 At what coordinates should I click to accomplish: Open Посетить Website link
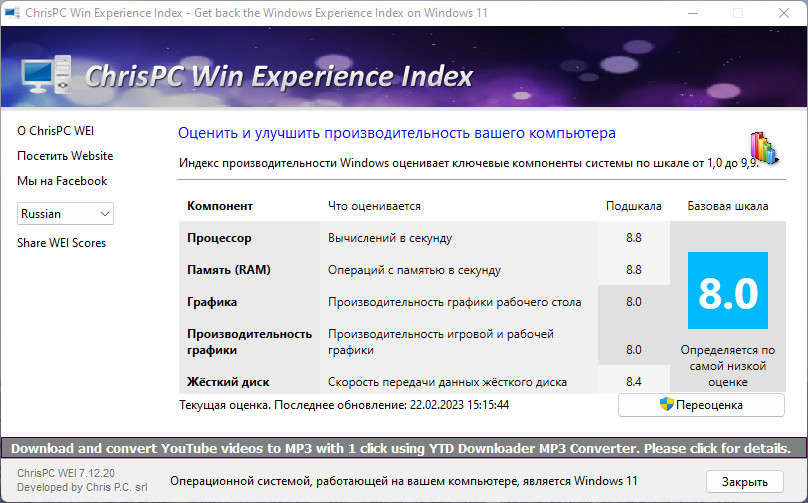(x=65, y=156)
